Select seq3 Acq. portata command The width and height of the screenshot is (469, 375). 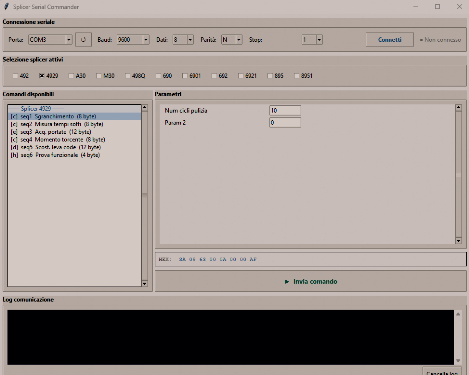click(x=75, y=132)
